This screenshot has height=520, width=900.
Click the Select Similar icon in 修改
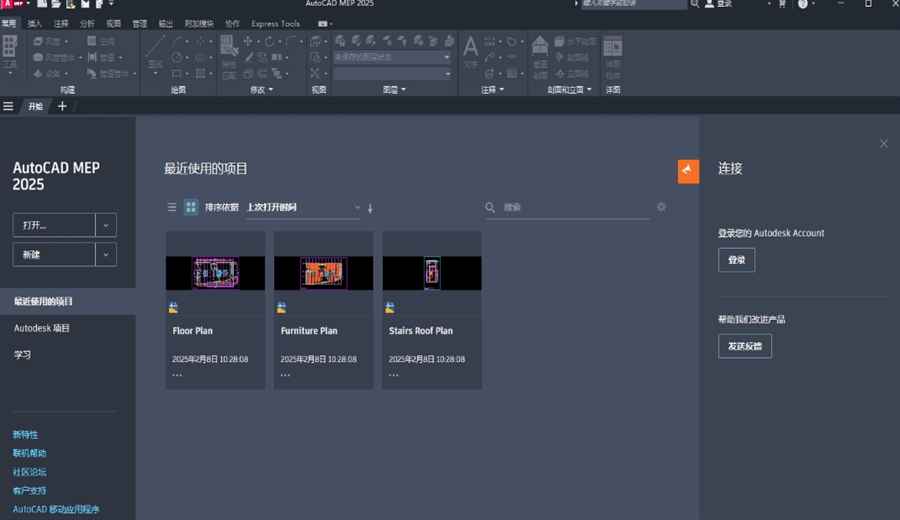point(228,45)
